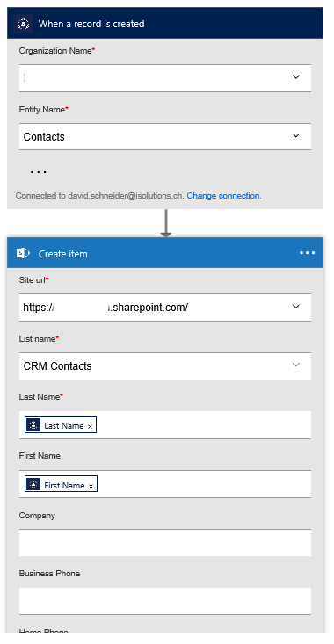The image size is (334, 644).
Task: Show advanced options in trigger card
Action: 38,172
